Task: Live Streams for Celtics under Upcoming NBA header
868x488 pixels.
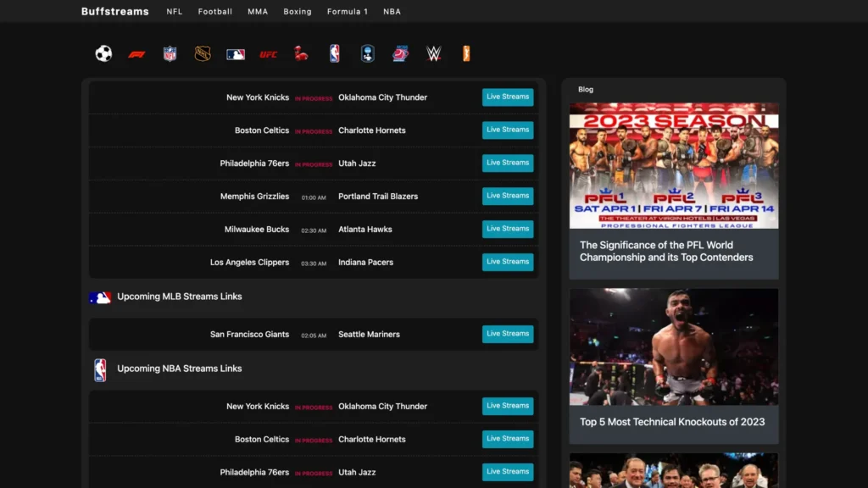Action: (x=508, y=439)
